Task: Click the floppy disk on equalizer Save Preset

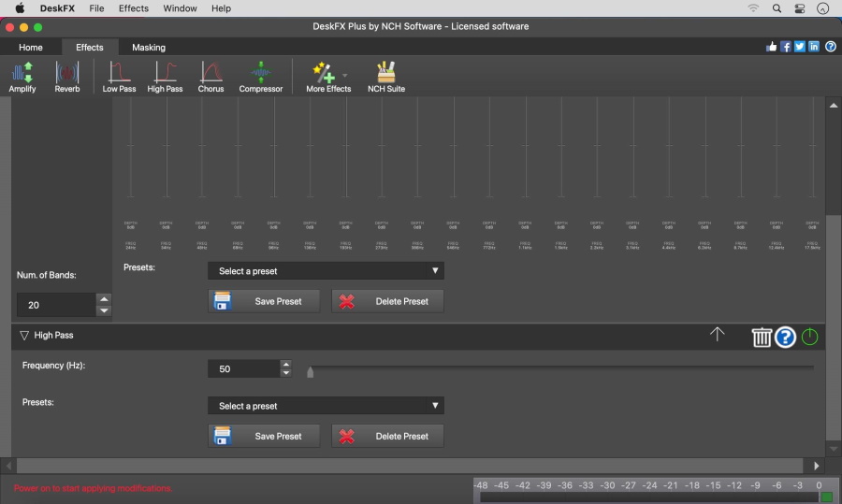Action: (x=223, y=301)
